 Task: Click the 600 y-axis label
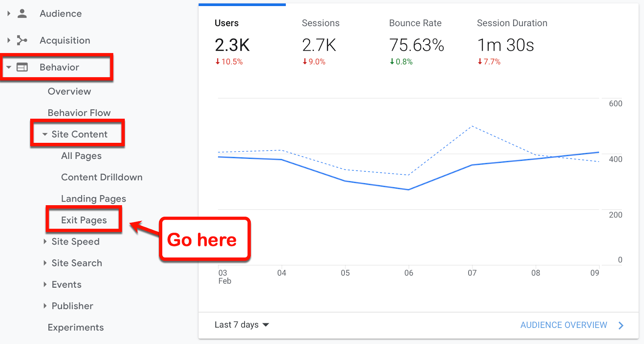(615, 103)
